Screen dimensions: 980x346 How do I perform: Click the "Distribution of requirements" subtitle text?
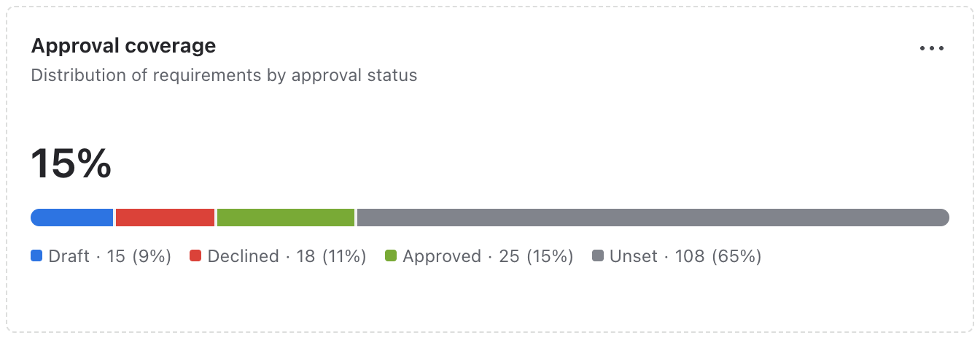(144, 75)
